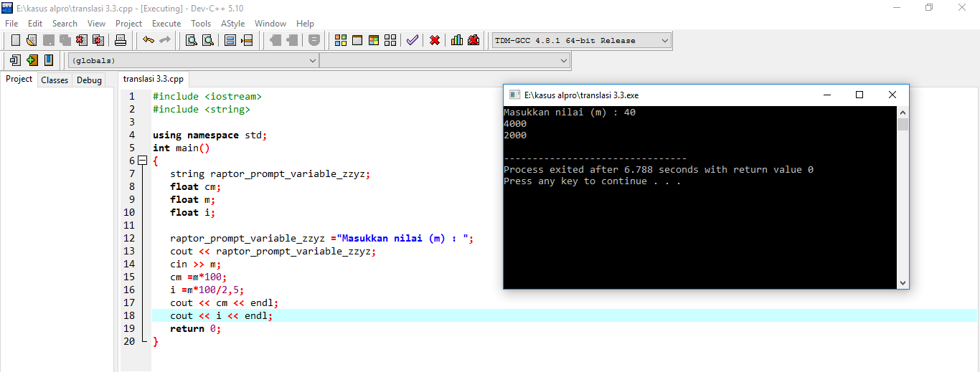This screenshot has width=980, height=372.
Task: Click the Syntax Check checkmark icon
Action: coord(412,40)
